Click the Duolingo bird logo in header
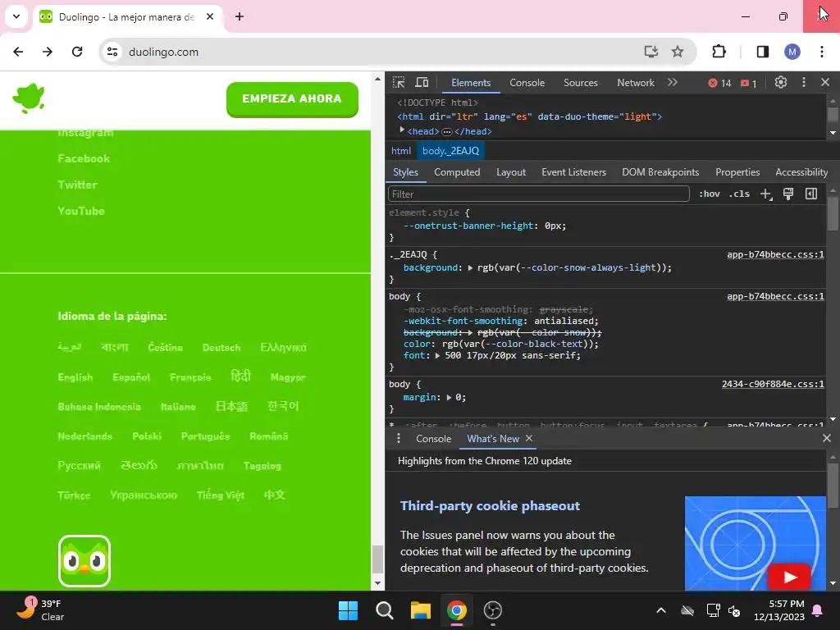Image resolution: width=840 pixels, height=630 pixels. [x=29, y=98]
